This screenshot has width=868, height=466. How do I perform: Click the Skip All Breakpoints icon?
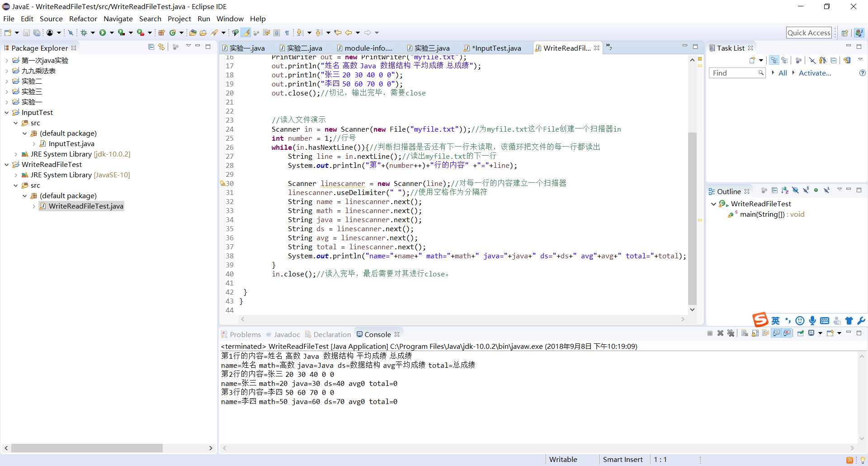71,33
